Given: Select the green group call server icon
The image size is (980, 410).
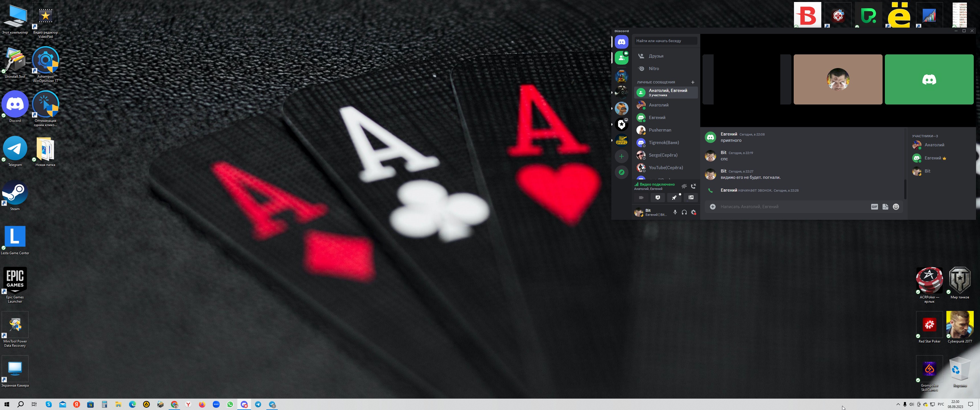Looking at the screenshot, I should (x=621, y=58).
